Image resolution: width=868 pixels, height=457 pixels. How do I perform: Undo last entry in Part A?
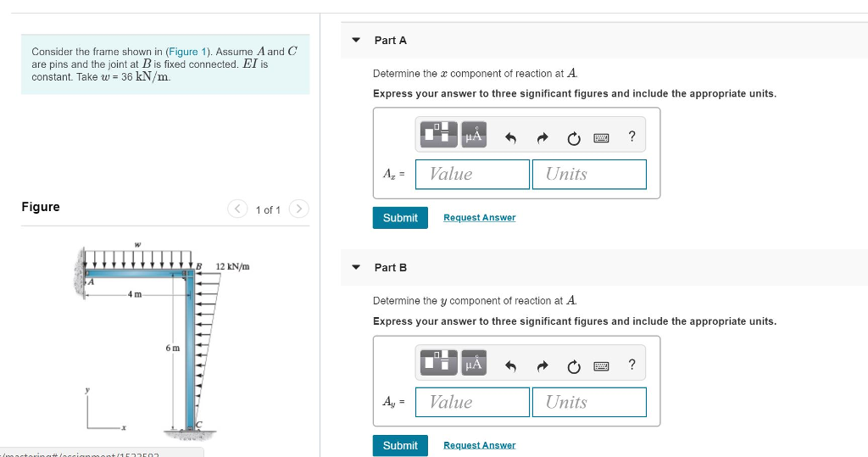pos(510,138)
